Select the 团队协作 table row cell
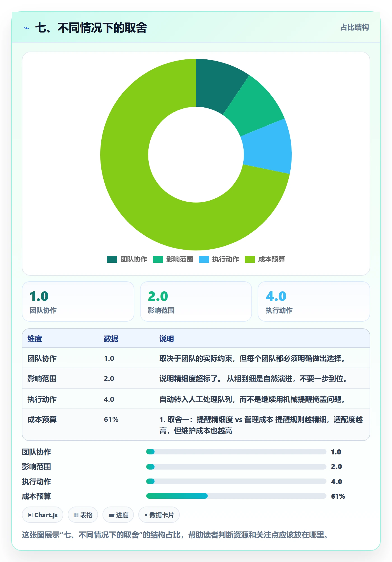 click(x=42, y=358)
